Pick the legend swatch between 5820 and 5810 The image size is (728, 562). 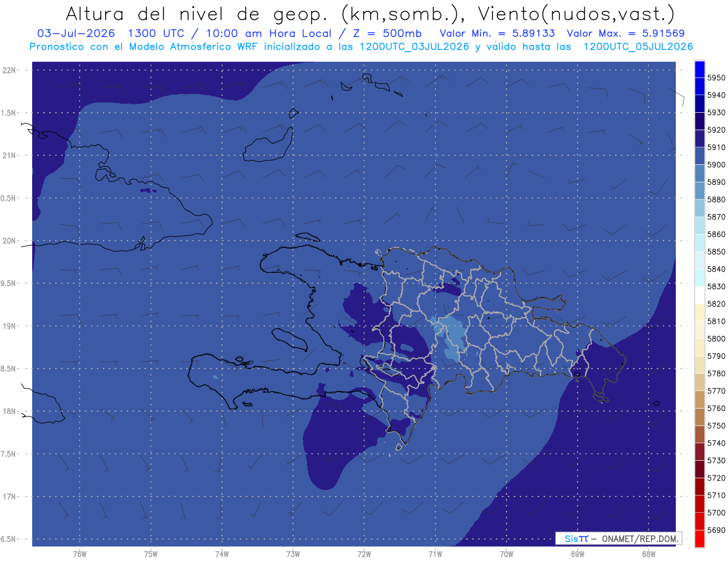pyautogui.click(x=699, y=312)
